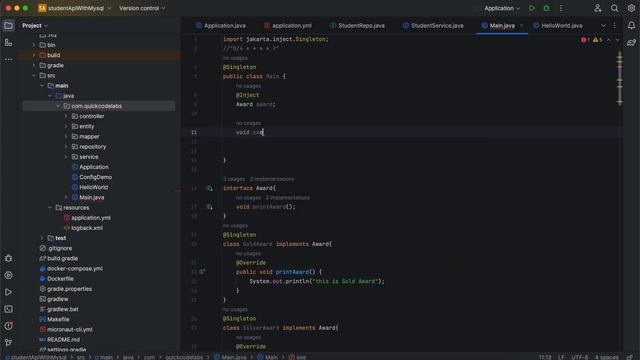Screen dimensions: 640x360
Task: Open the Terminal tool window icon
Action: coord(8,309)
